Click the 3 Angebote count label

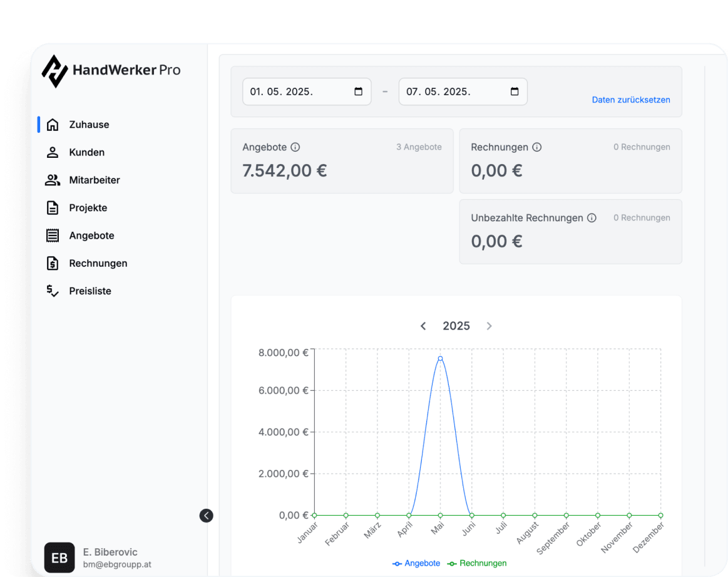(419, 147)
